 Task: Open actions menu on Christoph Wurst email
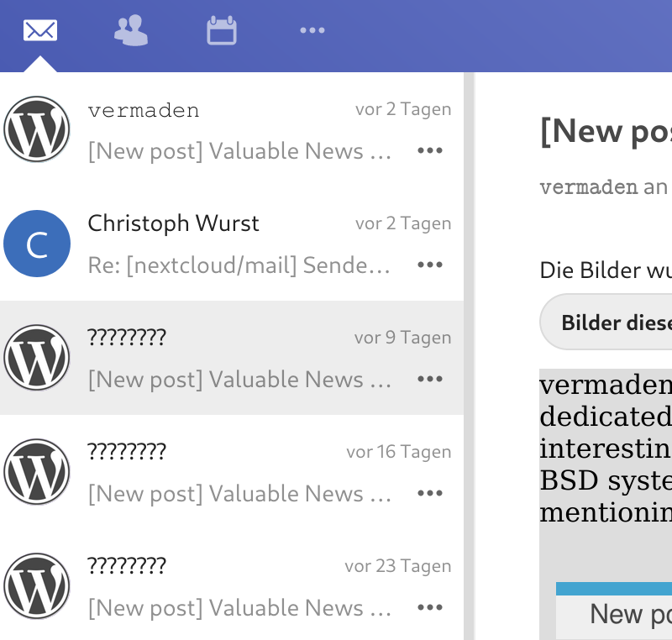tap(430, 265)
